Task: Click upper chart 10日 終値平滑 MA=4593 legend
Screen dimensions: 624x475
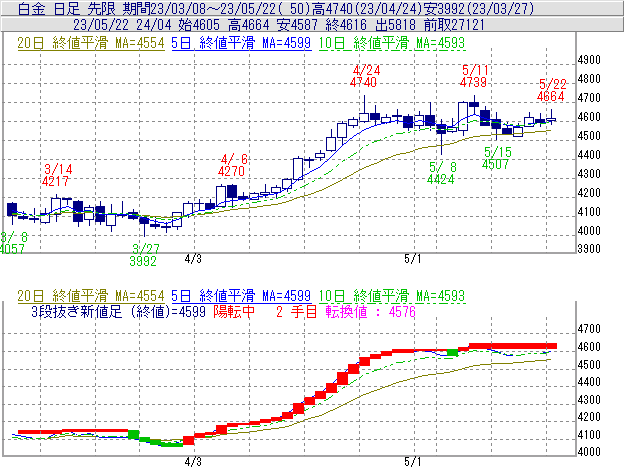Action: (x=392, y=43)
